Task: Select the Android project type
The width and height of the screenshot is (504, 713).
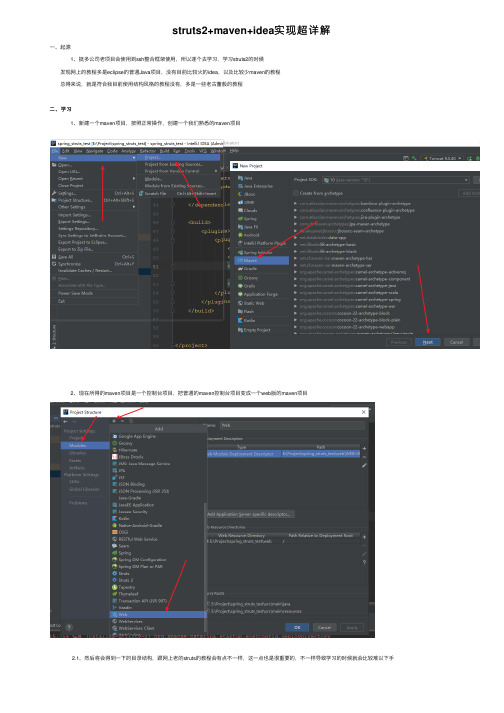Action: (248, 235)
